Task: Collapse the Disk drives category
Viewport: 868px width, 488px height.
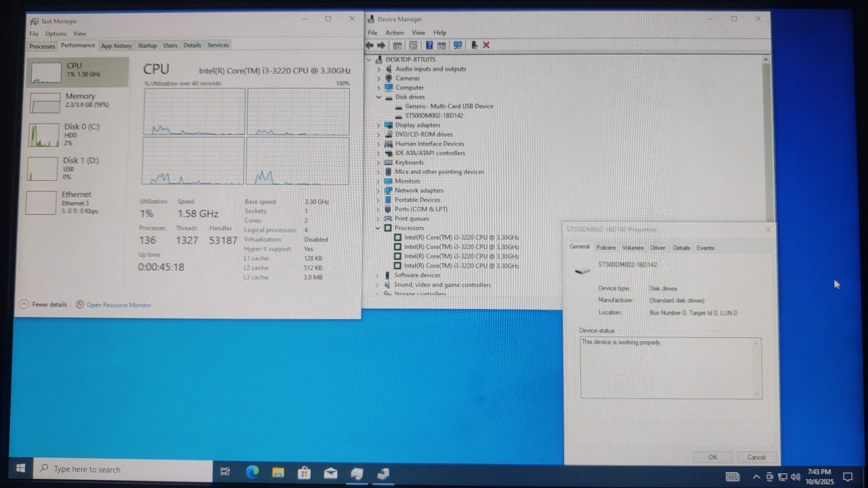Action: coord(379,97)
